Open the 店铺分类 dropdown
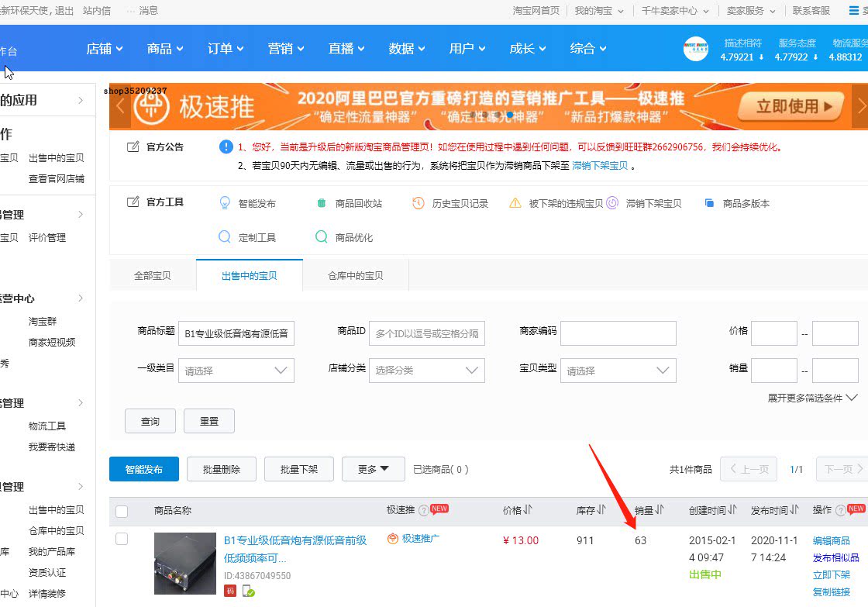Viewport: 868px width, 607px height. (x=427, y=371)
